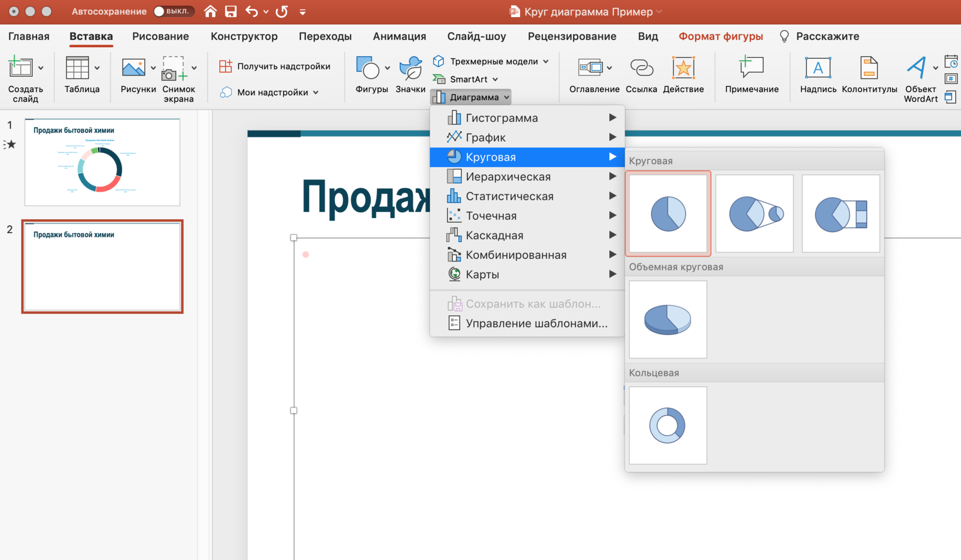Screen dimensions: 961x560
Task: Click the animation star icon beside slide 1
Action: tap(10, 145)
